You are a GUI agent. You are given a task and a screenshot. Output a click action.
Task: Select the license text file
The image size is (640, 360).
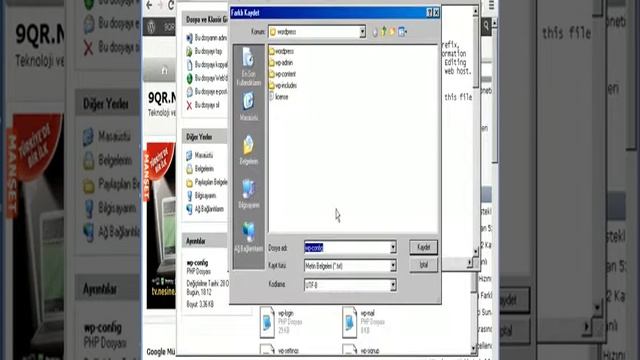coord(279,97)
